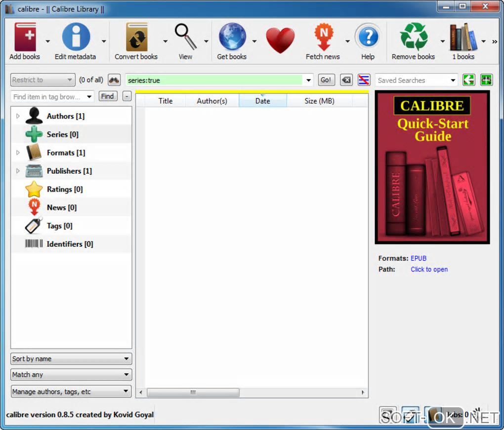Open Get books dropdown arrow

(254, 41)
